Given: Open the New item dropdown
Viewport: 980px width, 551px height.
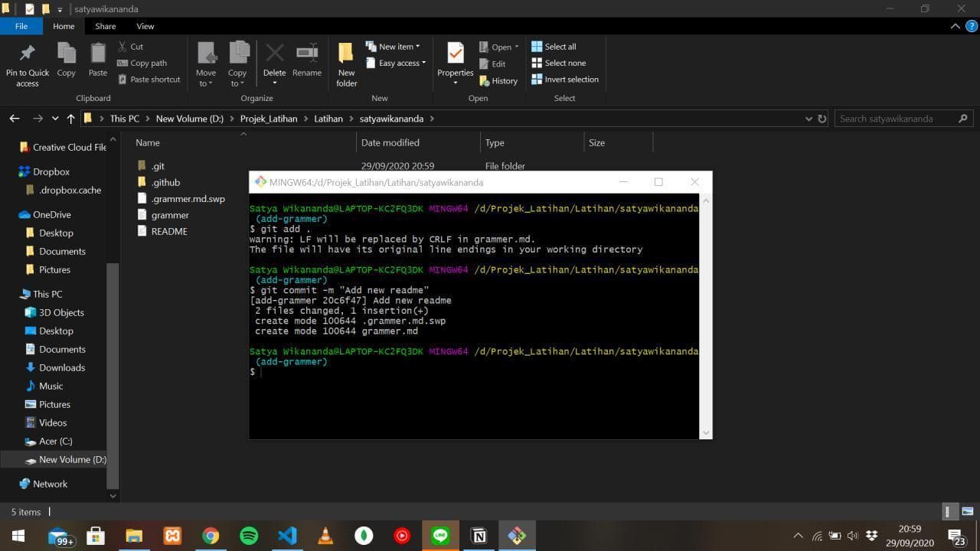Looking at the screenshot, I should [393, 47].
